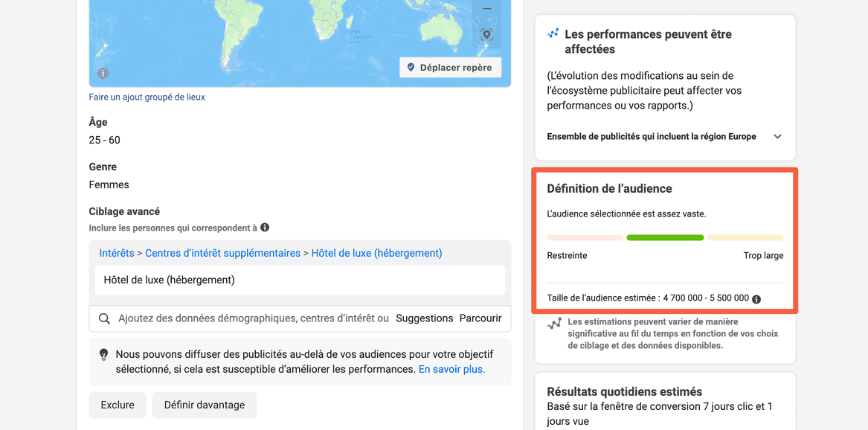
Task: Click the Définition de l'audience heading
Action: [x=609, y=189]
